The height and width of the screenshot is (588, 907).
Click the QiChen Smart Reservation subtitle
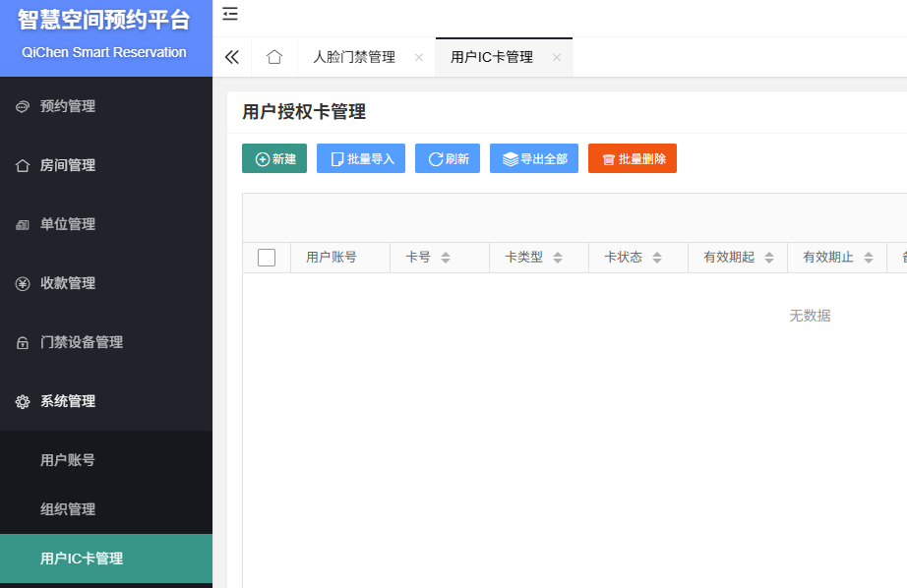coord(104,52)
